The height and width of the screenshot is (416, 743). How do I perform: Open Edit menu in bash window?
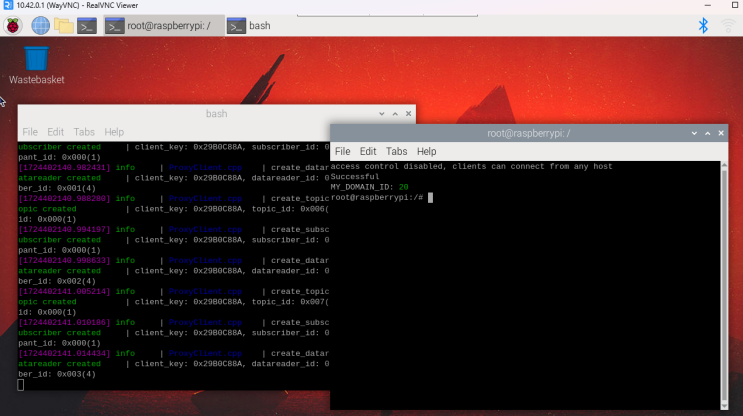(x=55, y=132)
